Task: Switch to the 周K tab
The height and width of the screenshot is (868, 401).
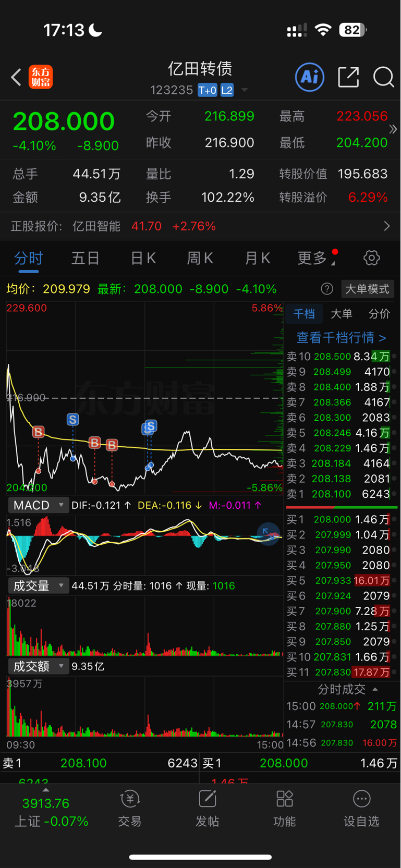Action: (200, 258)
